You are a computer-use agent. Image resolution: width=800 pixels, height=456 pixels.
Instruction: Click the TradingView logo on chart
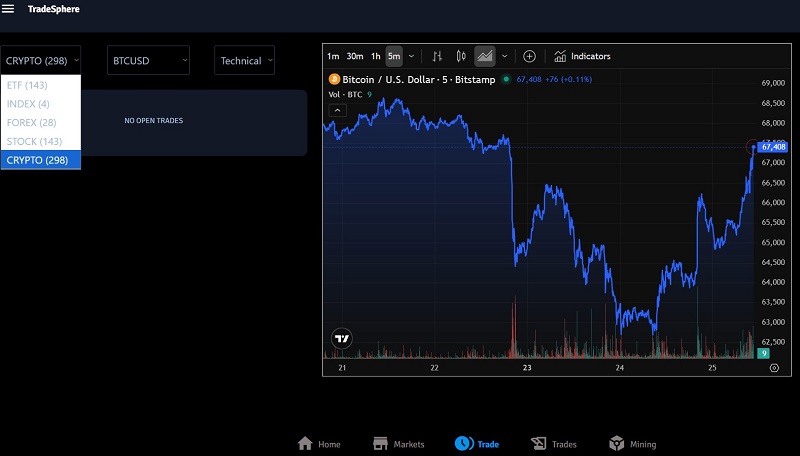point(342,338)
